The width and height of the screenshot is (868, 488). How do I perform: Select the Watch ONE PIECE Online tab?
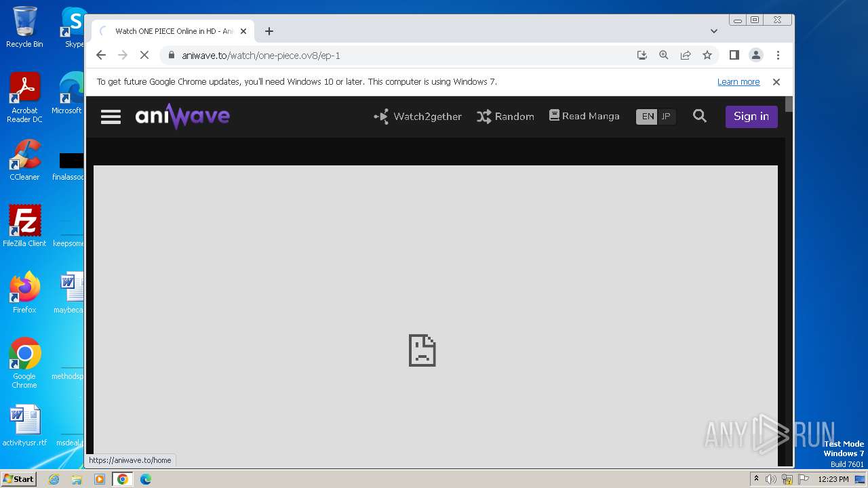pyautogui.click(x=173, y=31)
